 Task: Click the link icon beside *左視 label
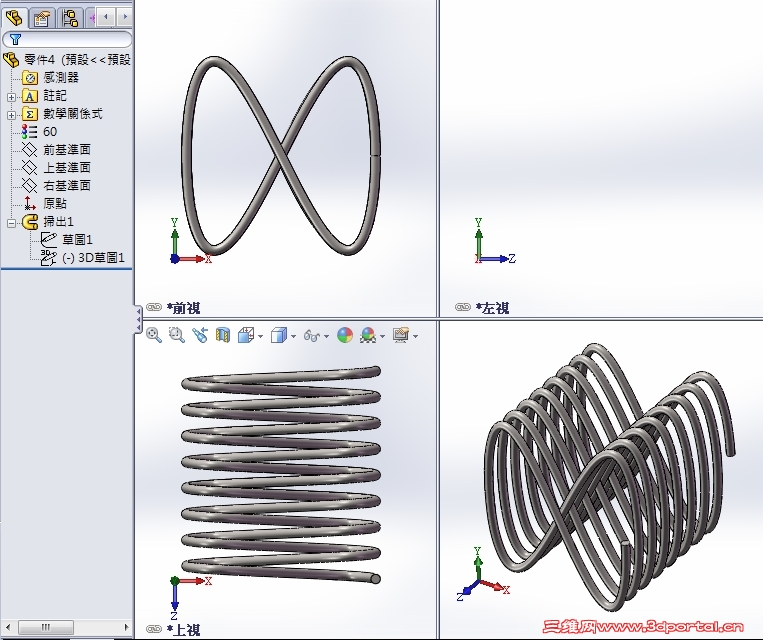463,307
